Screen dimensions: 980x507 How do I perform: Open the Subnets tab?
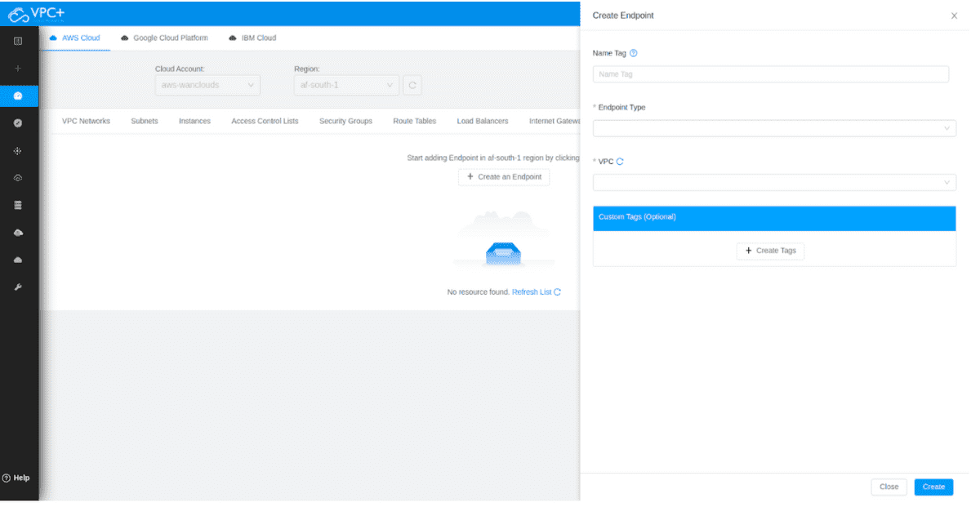pyautogui.click(x=145, y=121)
